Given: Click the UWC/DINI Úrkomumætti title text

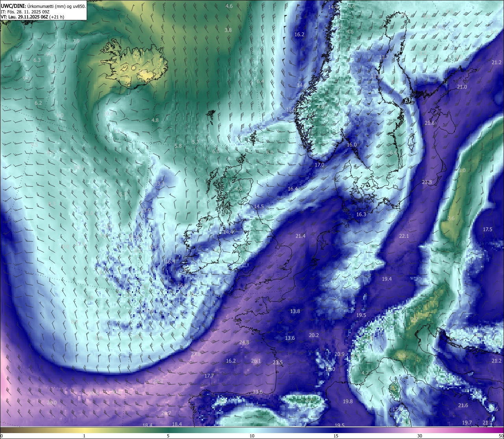Looking at the screenshot, I should (x=43, y=6).
